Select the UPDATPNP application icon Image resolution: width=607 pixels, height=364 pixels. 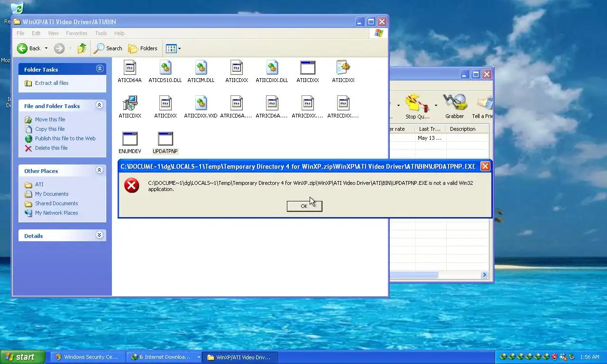pyautogui.click(x=165, y=139)
